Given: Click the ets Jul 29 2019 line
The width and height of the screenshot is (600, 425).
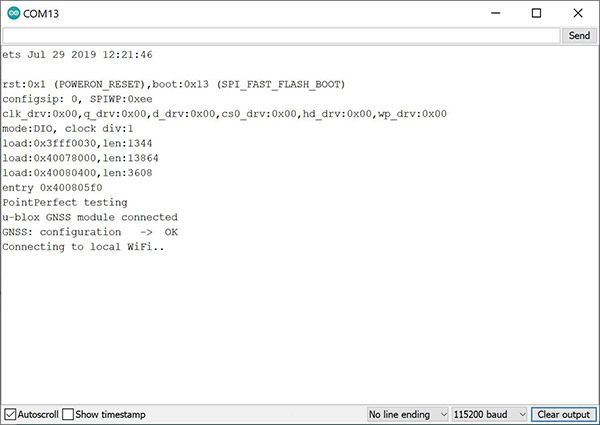Looking at the screenshot, I should point(77,55).
